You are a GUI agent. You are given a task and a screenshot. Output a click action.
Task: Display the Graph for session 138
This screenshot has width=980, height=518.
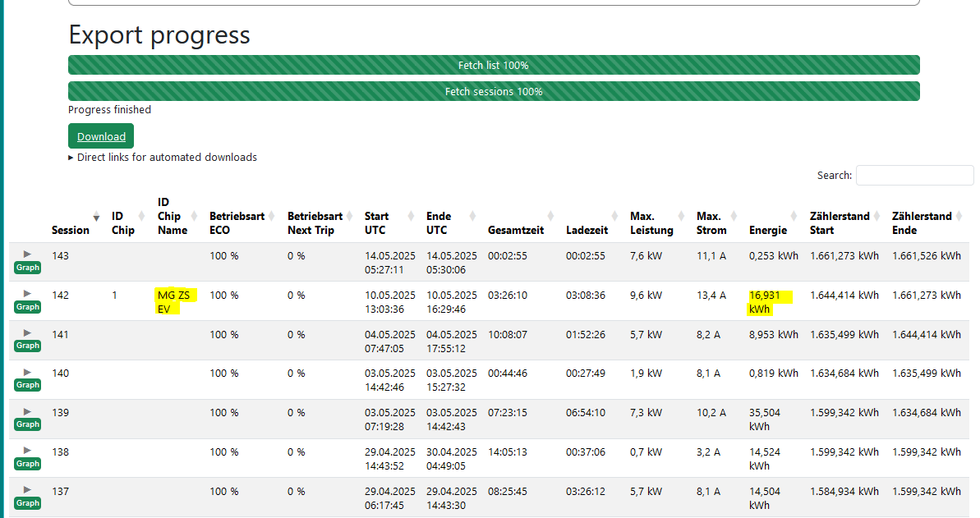click(x=27, y=464)
